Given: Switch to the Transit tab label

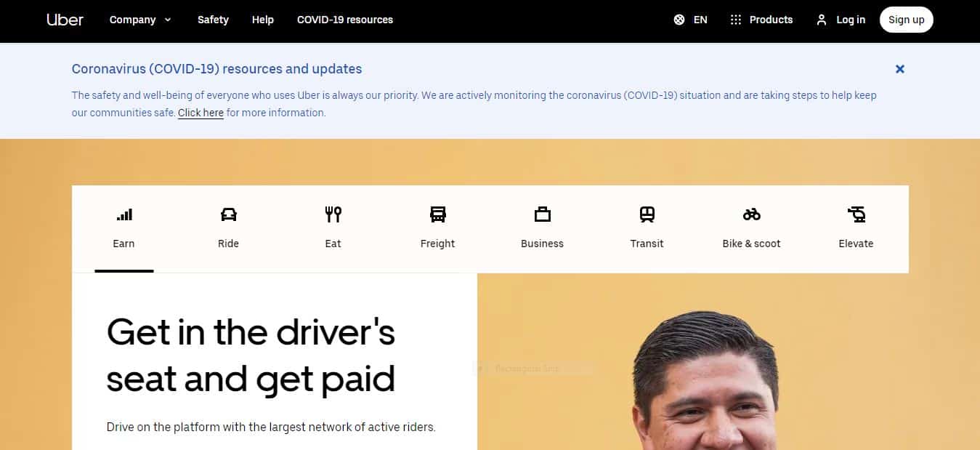Looking at the screenshot, I should pos(647,244).
